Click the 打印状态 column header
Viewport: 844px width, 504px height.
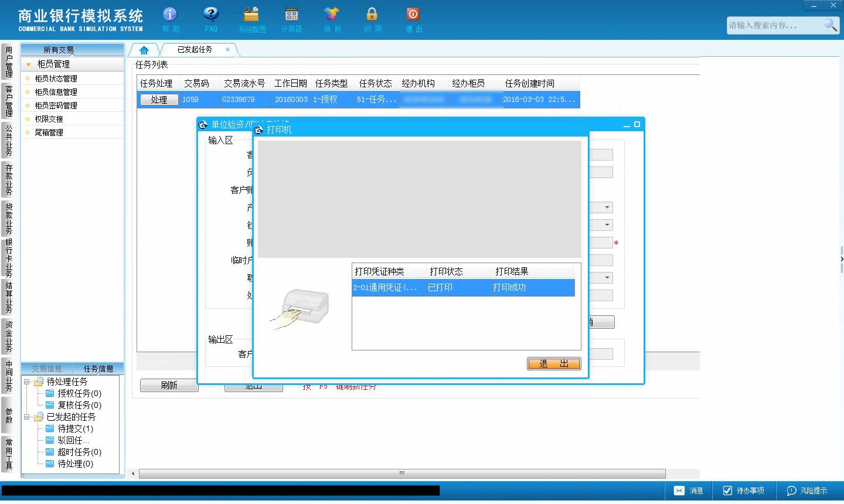[459, 271]
